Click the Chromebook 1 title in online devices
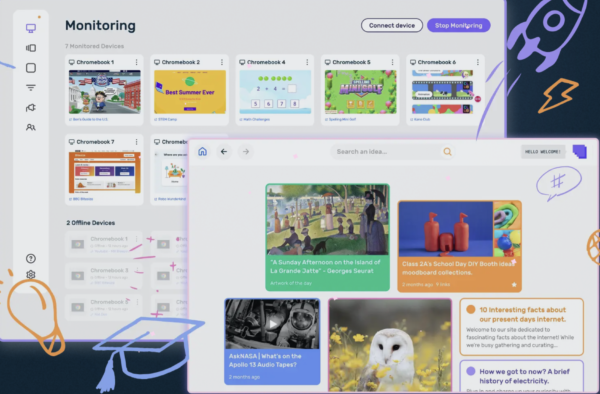The width and height of the screenshot is (600, 394). tap(95, 62)
